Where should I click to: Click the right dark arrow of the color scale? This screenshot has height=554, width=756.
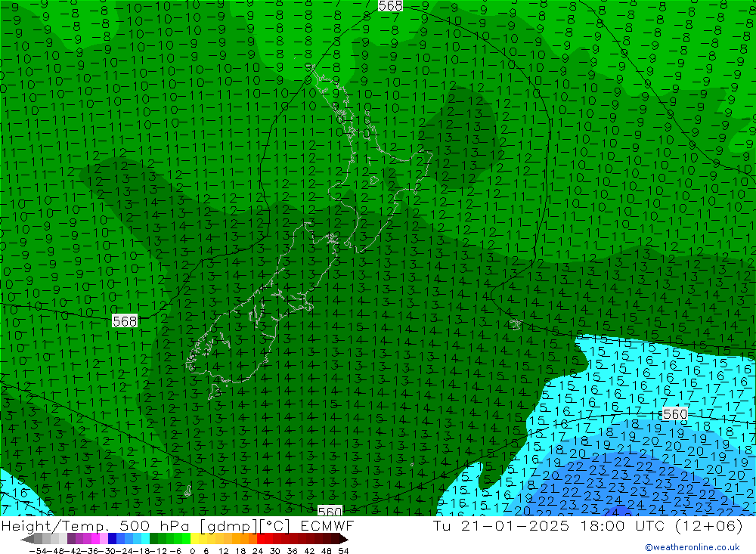click(x=343, y=539)
